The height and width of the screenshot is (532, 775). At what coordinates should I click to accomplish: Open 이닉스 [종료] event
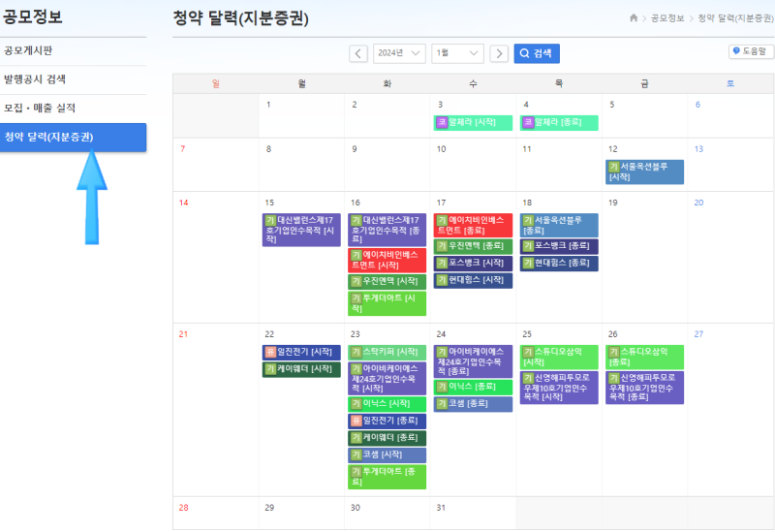(x=473, y=388)
